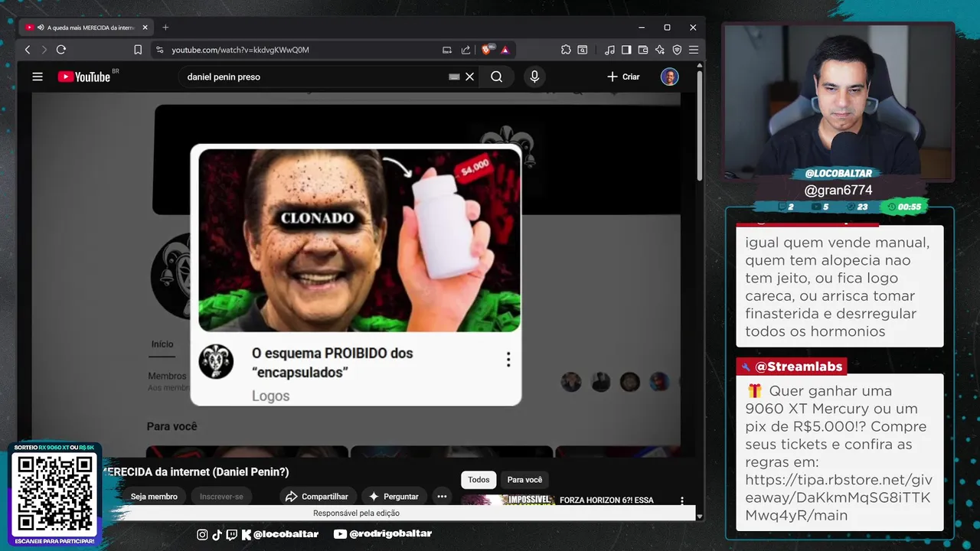Viewport: 980px width, 551px height.
Task: Open the Brave Wallet icon
Action: [643, 50]
